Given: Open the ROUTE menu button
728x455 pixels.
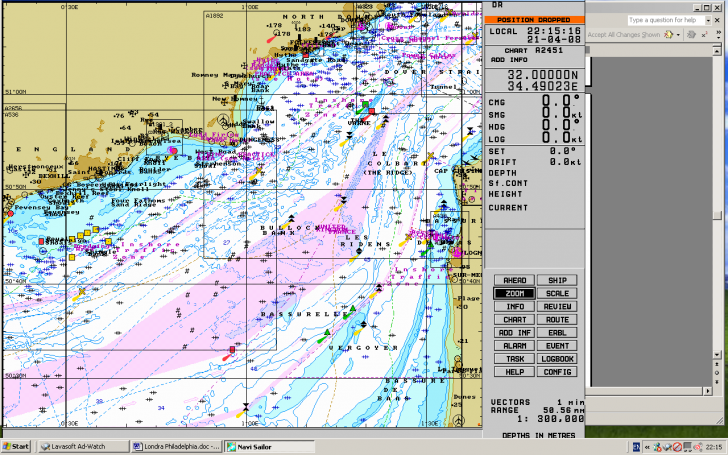Looking at the screenshot, I should click(557, 319).
